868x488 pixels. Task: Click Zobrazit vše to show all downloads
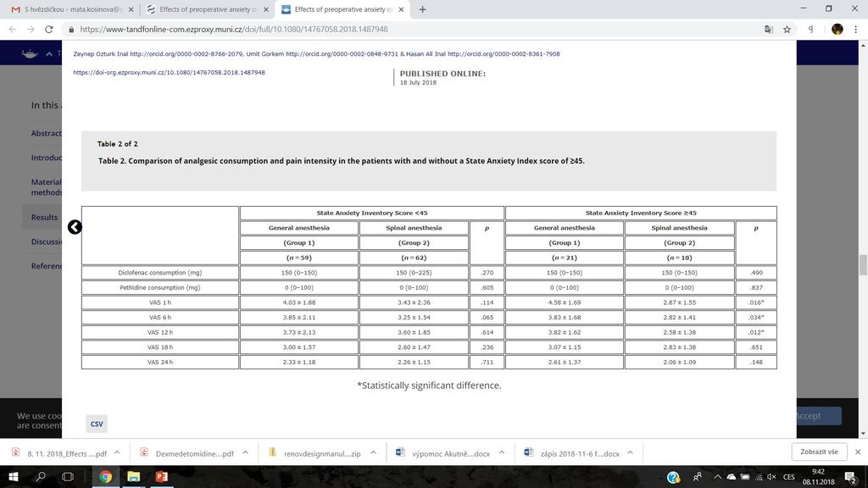(x=819, y=452)
